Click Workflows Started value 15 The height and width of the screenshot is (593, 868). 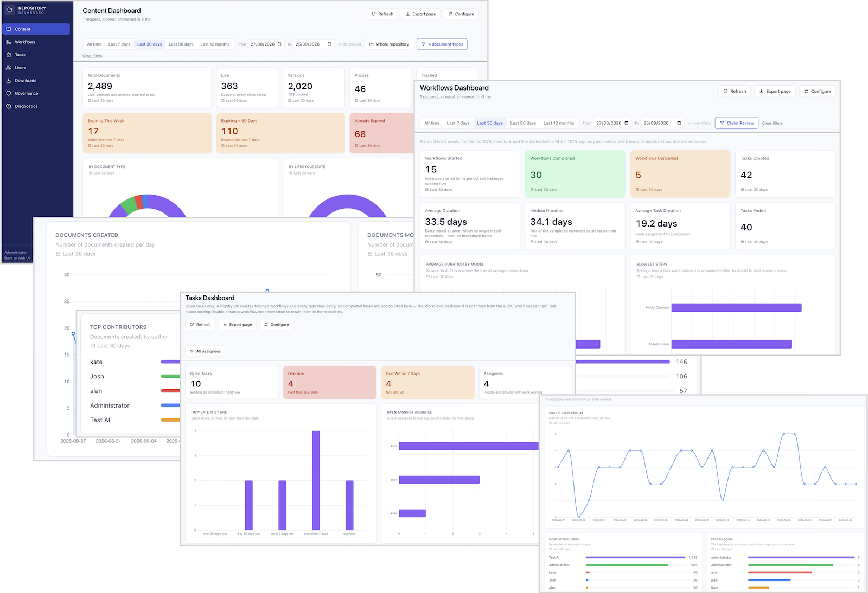point(431,170)
